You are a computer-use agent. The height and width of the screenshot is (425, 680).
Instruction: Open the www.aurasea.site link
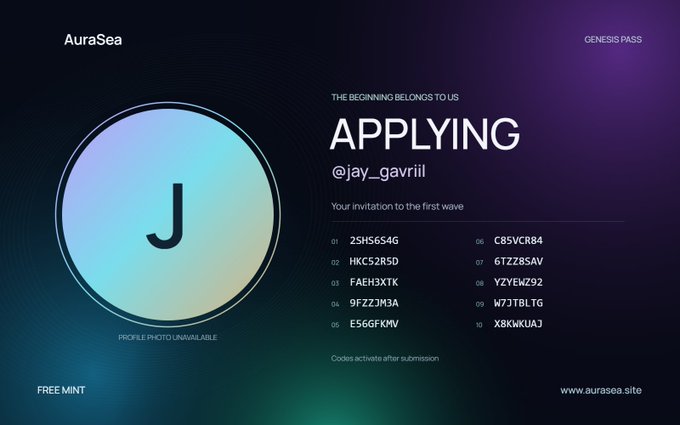click(x=601, y=390)
